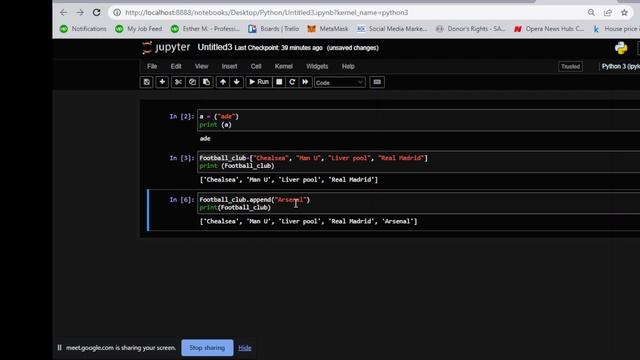Image resolution: width=640 pixels, height=360 pixels.
Task: Click the In [3] Football_club list cell
Action: (x=418, y=162)
